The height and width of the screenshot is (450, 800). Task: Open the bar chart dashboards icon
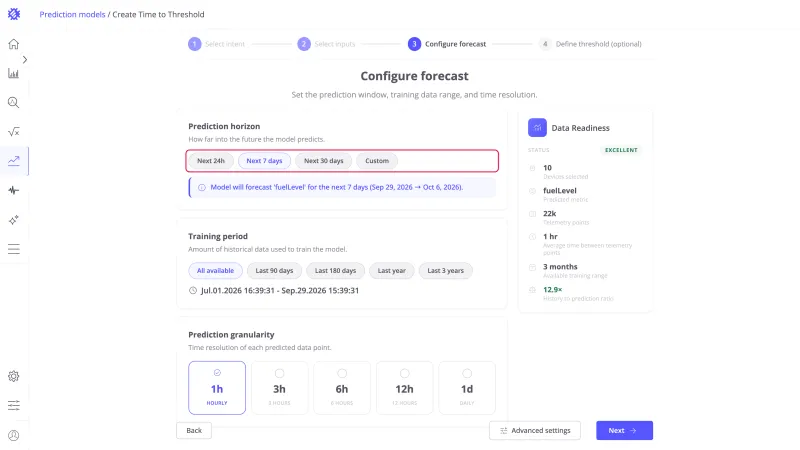coord(14,73)
